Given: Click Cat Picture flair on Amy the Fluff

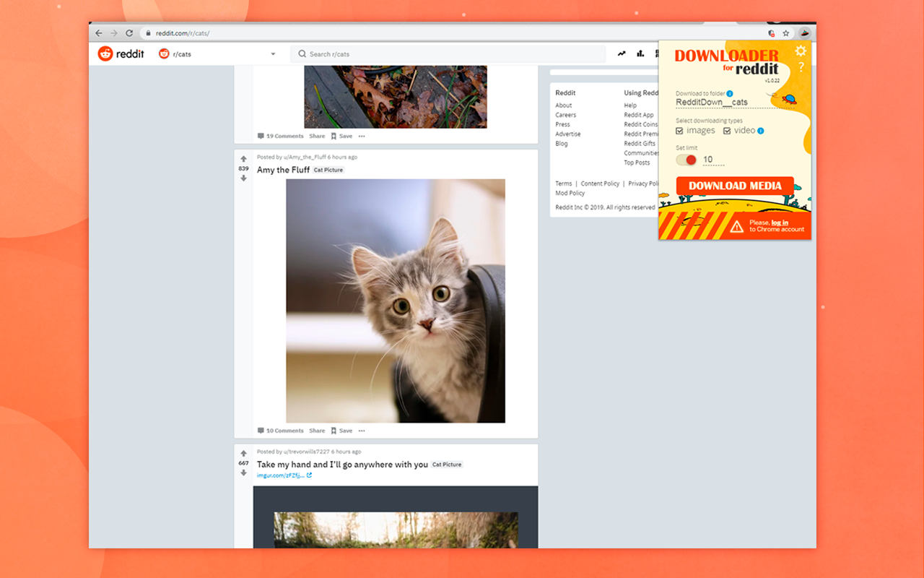Looking at the screenshot, I should click(x=328, y=170).
